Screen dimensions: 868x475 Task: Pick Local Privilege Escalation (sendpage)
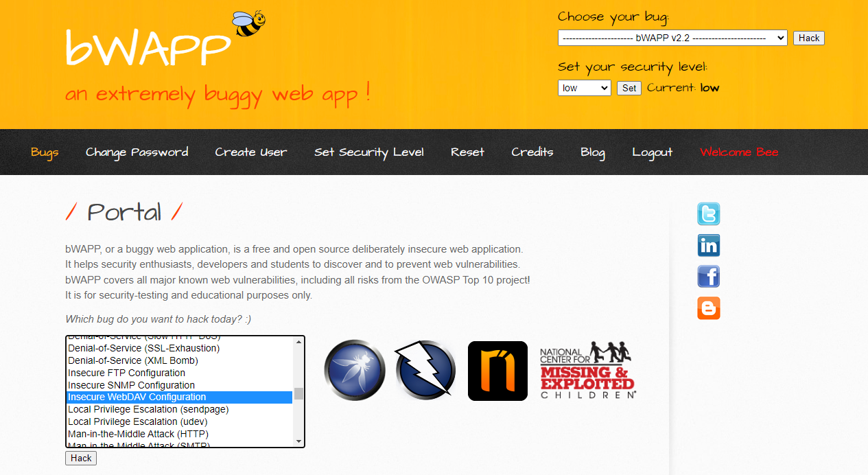click(x=179, y=409)
